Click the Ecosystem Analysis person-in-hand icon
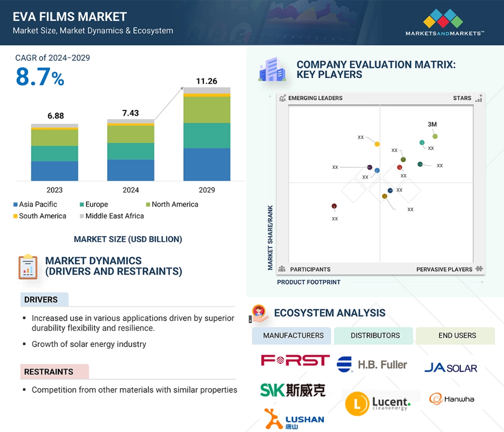504x432 pixels. (x=259, y=313)
